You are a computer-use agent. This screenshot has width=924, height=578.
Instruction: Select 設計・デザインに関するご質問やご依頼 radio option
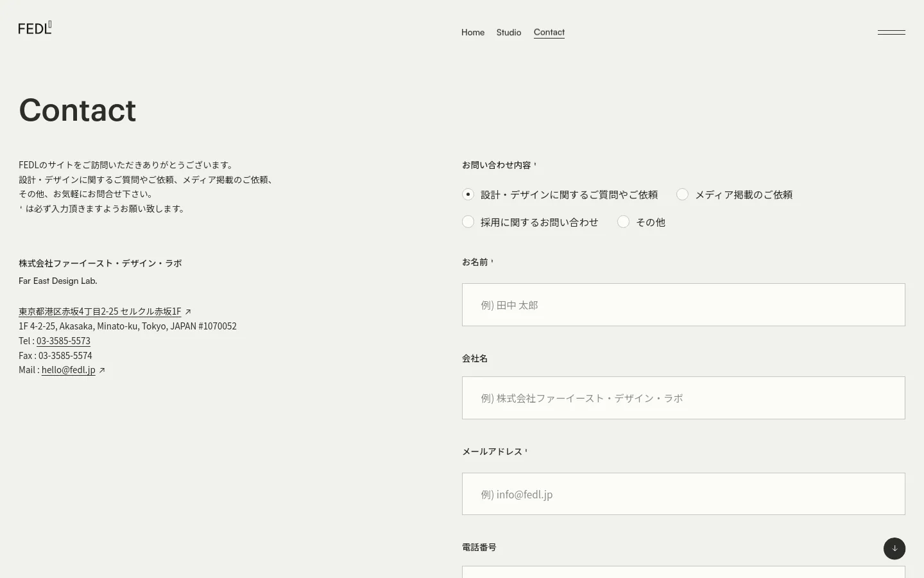point(468,194)
